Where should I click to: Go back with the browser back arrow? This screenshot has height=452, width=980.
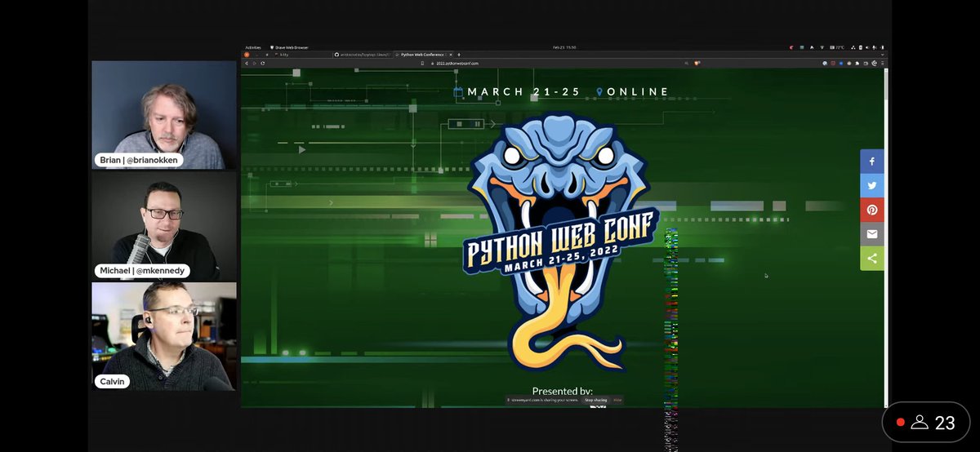click(x=247, y=63)
